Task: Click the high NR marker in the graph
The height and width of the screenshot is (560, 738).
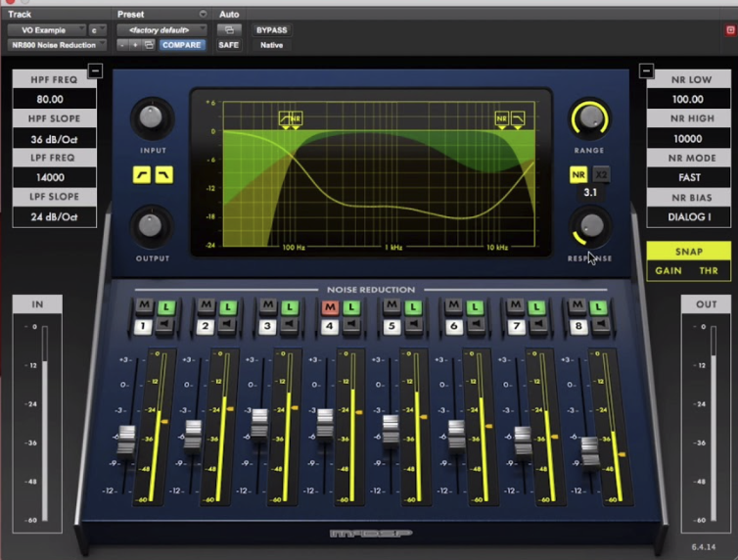Action: click(x=502, y=118)
